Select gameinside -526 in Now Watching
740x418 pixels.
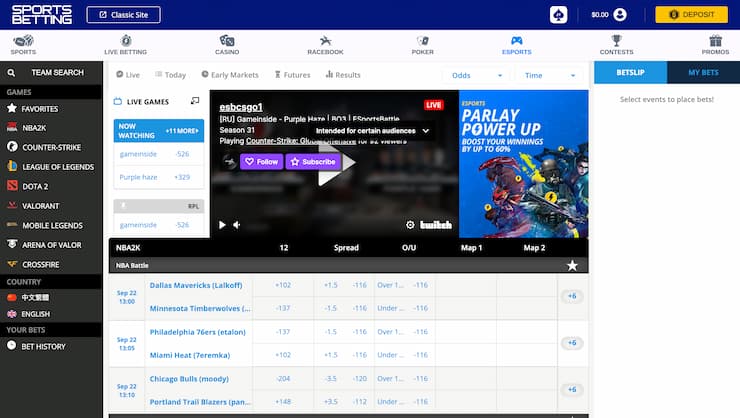[159, 154]
